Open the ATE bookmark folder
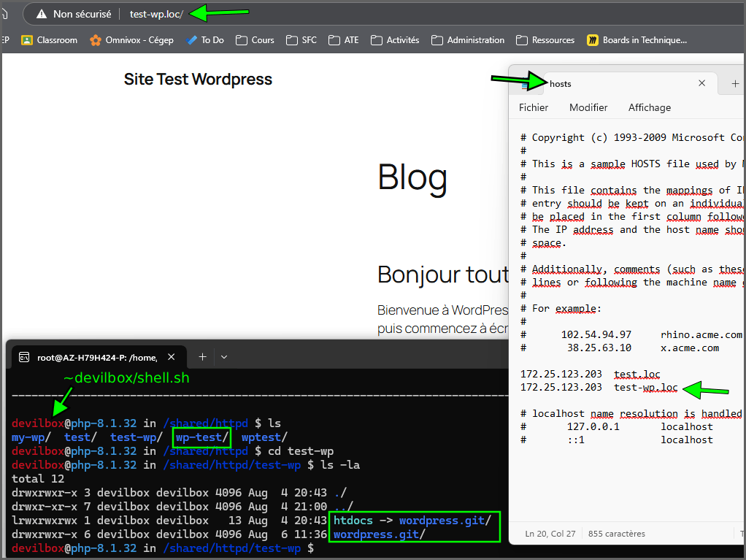The image size is (746, 560). [x=344, y=40]
